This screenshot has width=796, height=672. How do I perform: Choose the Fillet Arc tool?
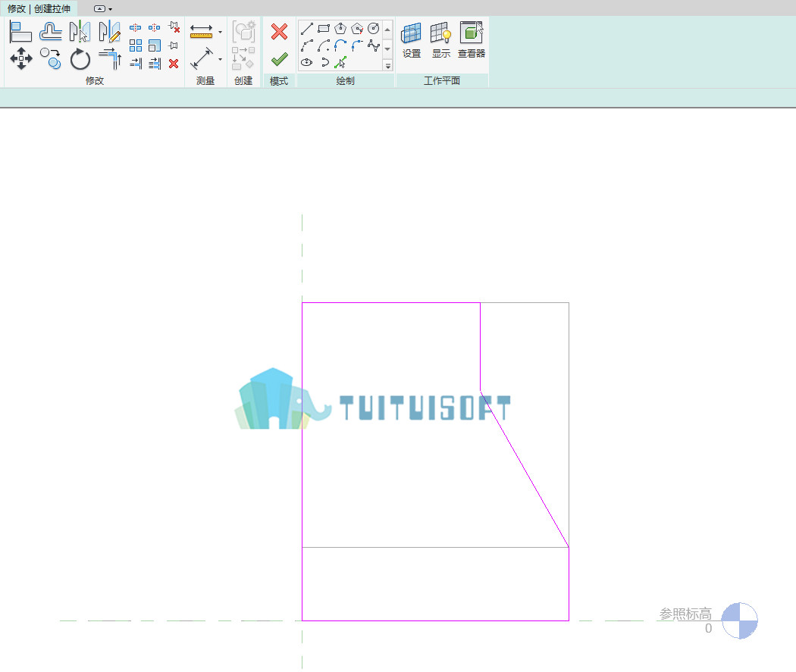pos(357,45)
